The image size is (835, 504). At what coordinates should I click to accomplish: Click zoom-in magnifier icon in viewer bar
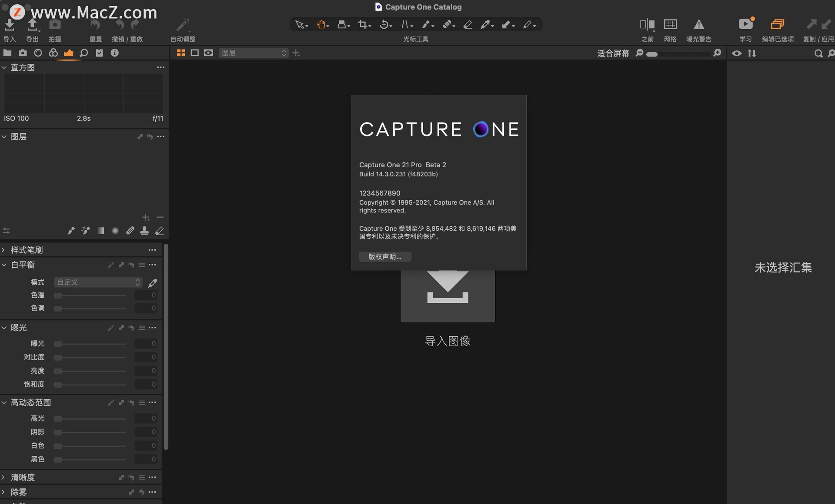click(x=717, y=53)
